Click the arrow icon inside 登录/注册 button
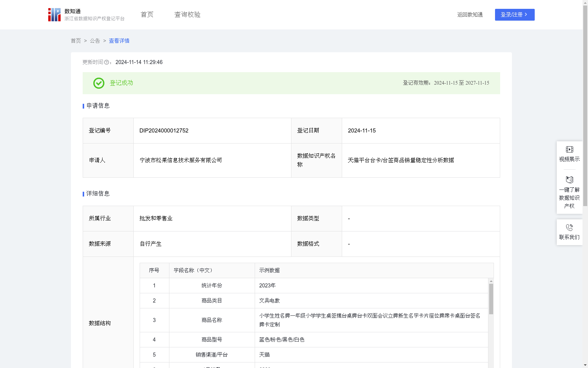 pos(526,15)
